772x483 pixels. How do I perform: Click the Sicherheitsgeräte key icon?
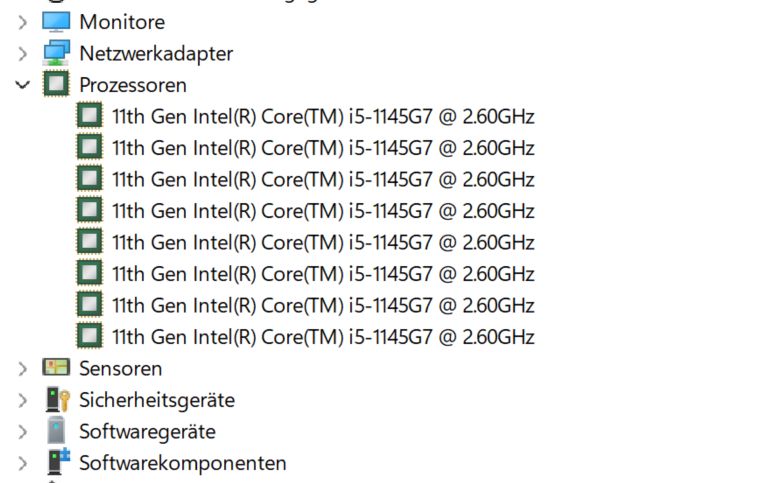coord(57,400)
